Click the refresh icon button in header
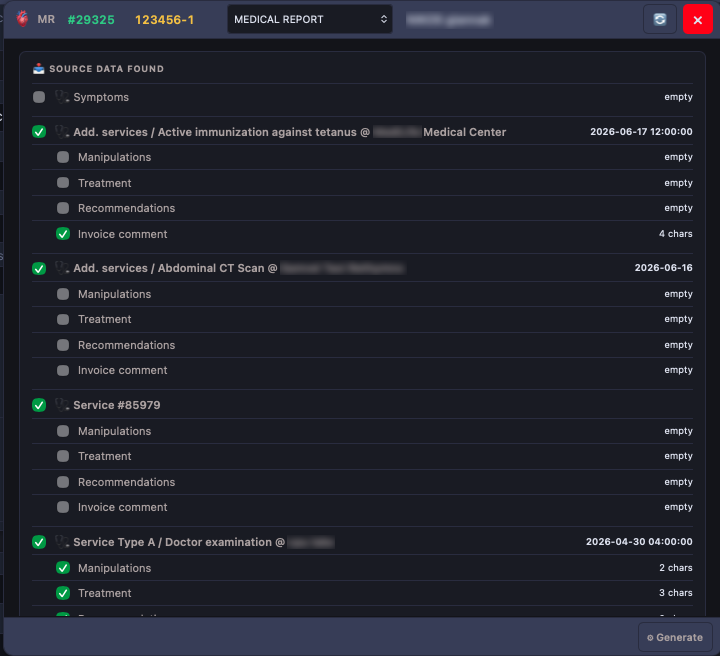The image size is (720, 656). click(x=660, y=19)
